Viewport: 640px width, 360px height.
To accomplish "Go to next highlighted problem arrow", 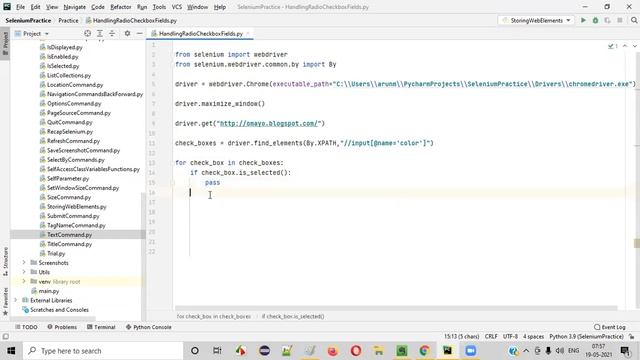I will pos(635,46).
